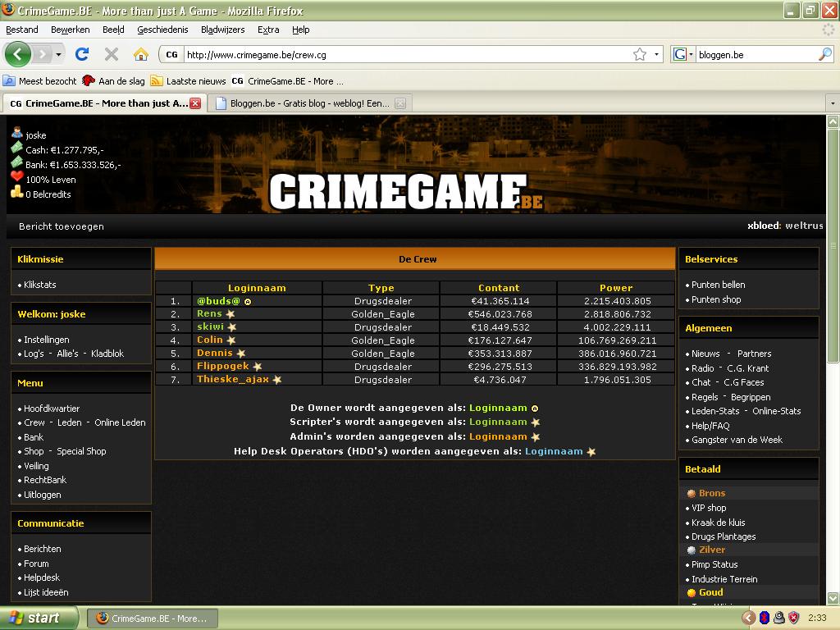Click the gold Belcredits coins icon
Viewport: 840px width, 630px height.
coord(16,192)
